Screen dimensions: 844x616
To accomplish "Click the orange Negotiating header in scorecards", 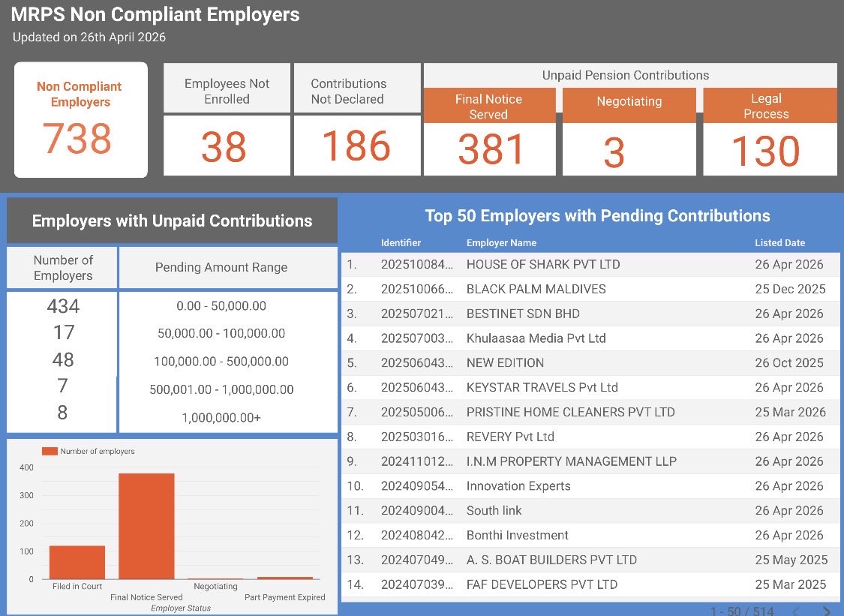I will (x=629, y=106).
